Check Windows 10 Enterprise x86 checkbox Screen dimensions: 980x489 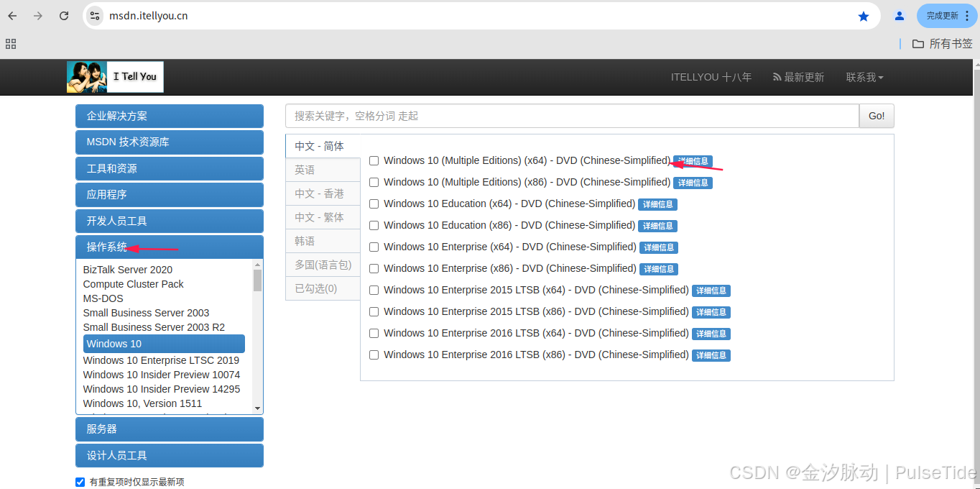coord(374,269)
